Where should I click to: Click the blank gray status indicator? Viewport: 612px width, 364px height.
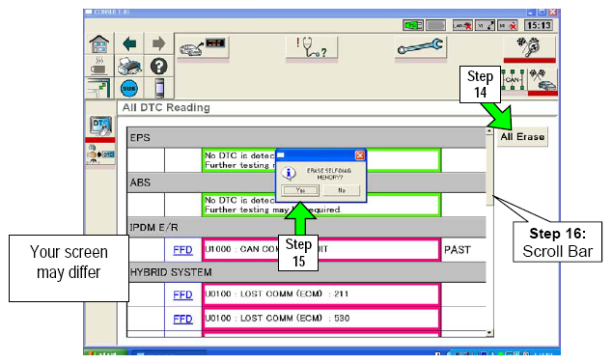click(435, 26)
